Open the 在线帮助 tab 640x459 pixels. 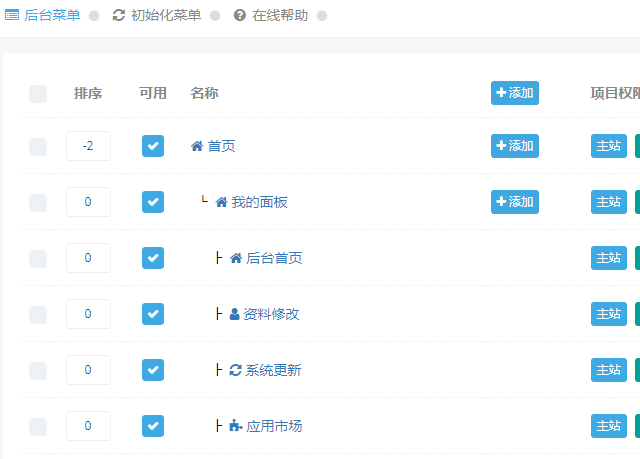point(271,16)
